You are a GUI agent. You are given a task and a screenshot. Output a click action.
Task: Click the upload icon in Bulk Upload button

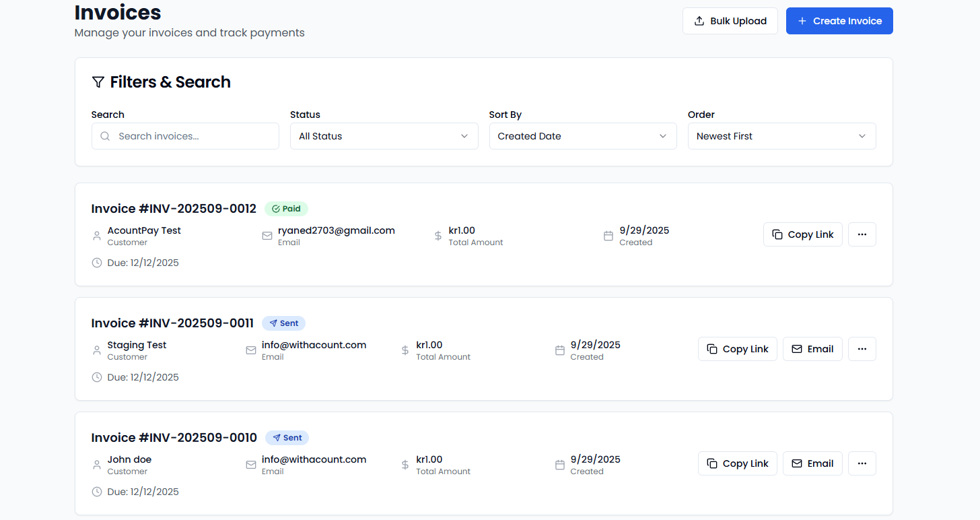701,20
